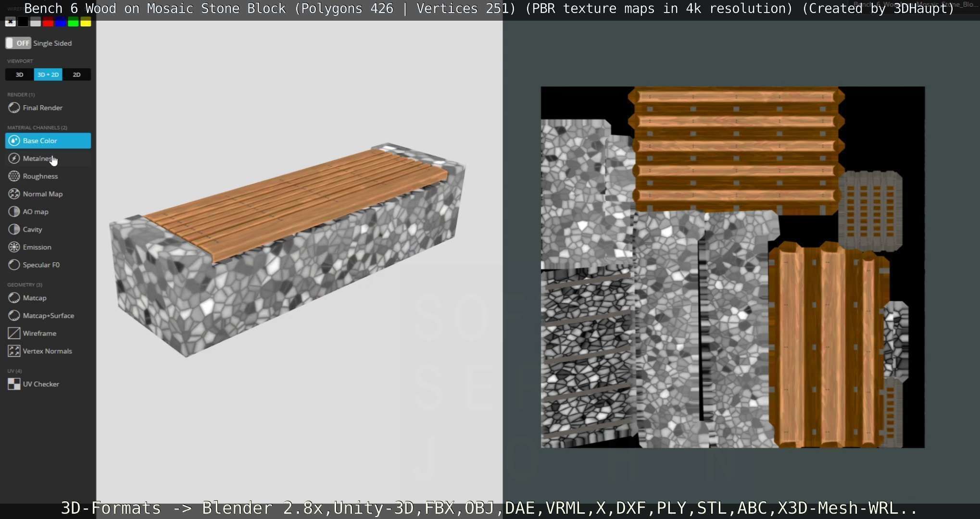
Task: Show the Wireframe geometry view
Action: point(48,334)
